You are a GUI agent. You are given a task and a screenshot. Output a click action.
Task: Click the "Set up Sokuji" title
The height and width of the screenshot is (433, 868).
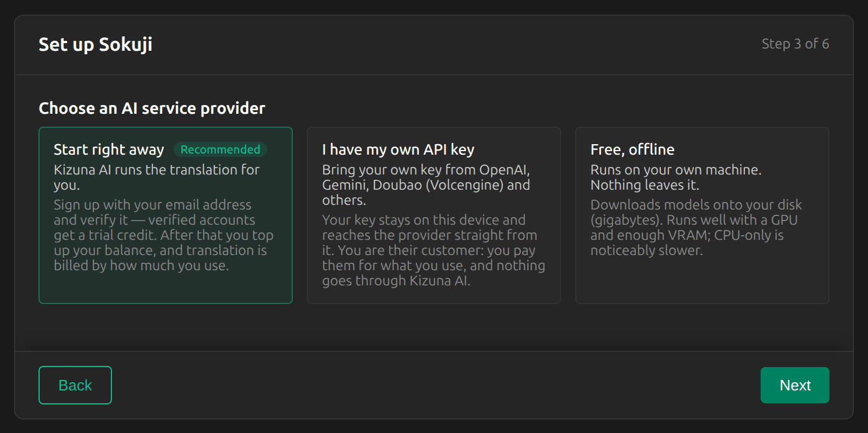96,44
